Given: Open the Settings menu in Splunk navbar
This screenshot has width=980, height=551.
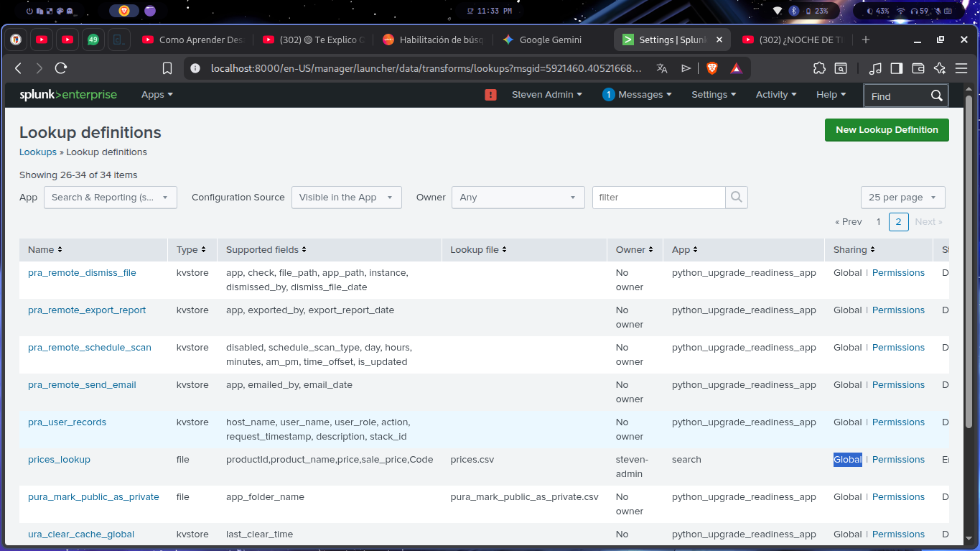Looking at the screenshot, I should 713,94.
